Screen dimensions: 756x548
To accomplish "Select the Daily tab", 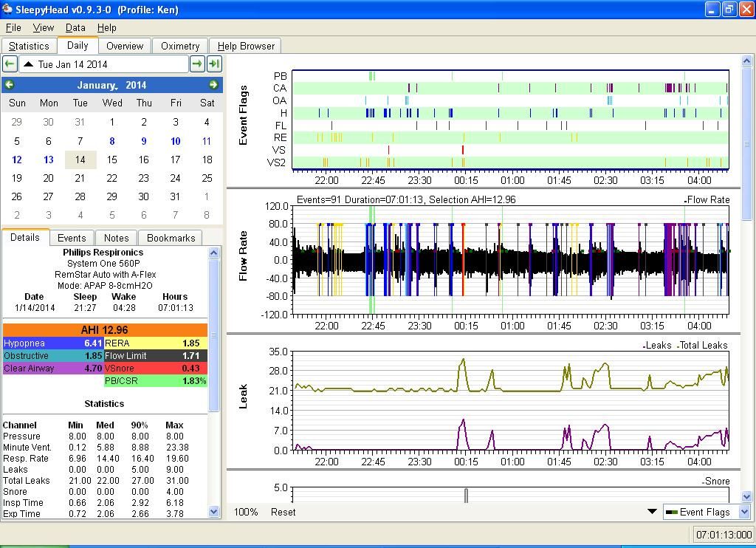I will point(78,45).
